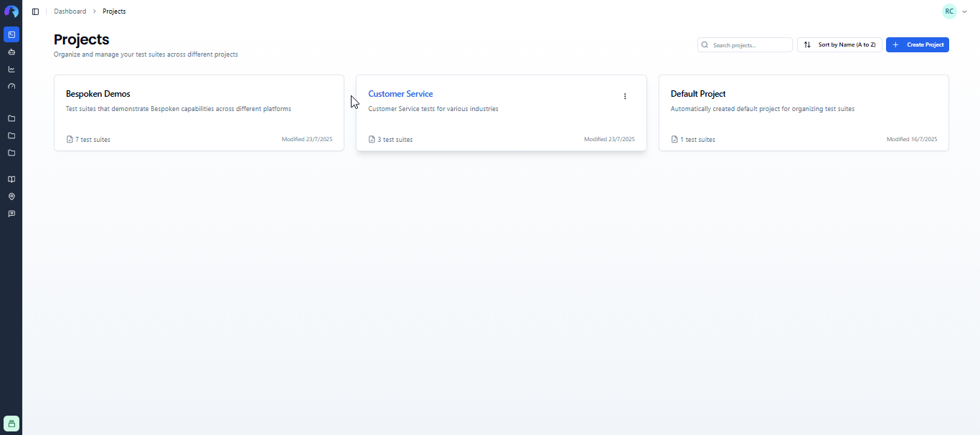Click the file icon beside 7 test suites
Viewport: 980px width, 435px height.
click(x=70, y=140)
